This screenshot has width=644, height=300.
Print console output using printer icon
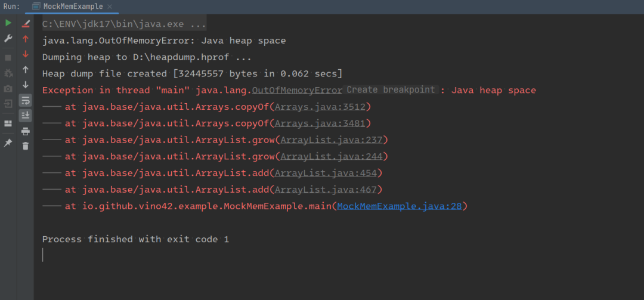point(26,131)
